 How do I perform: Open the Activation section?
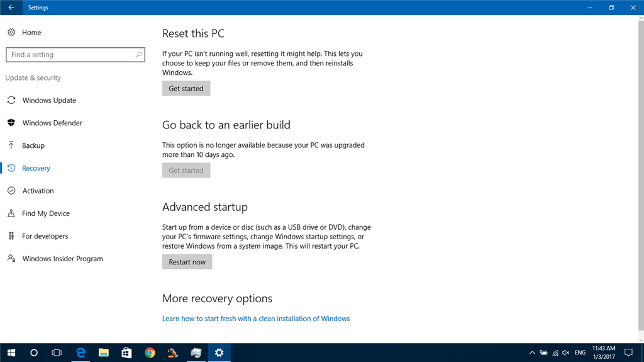(38, 191)
